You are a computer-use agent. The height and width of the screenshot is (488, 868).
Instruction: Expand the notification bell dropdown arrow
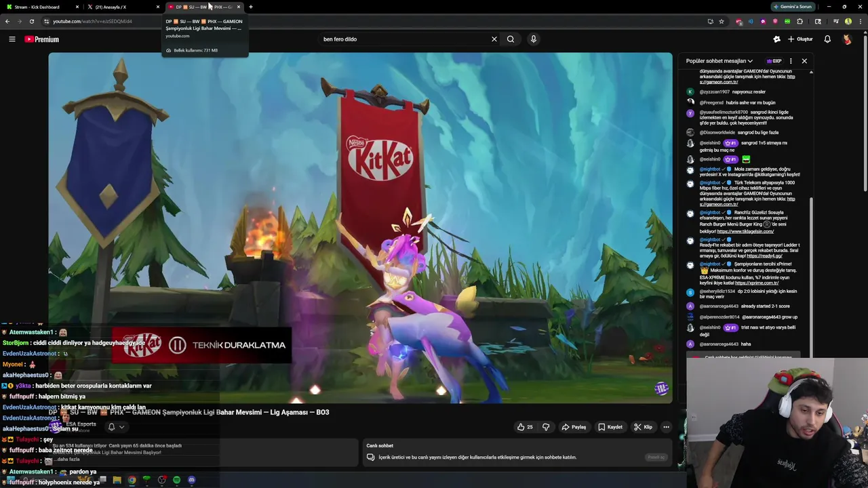click(x=122, y=427)
